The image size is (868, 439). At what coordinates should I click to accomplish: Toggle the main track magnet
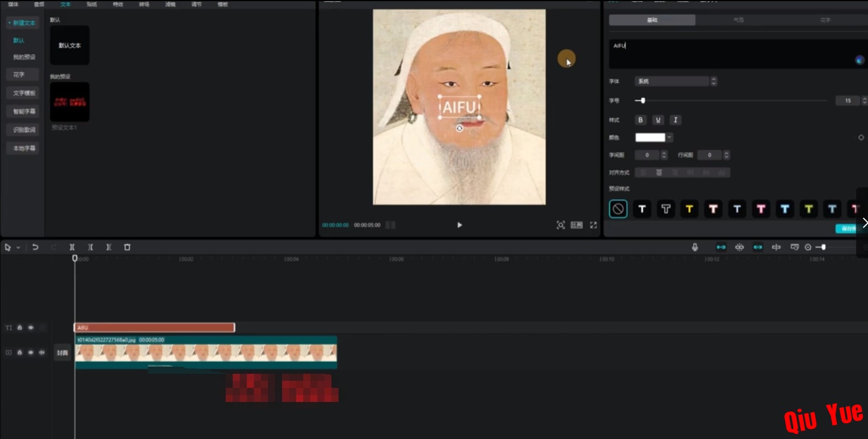click(x=721, y=247)
